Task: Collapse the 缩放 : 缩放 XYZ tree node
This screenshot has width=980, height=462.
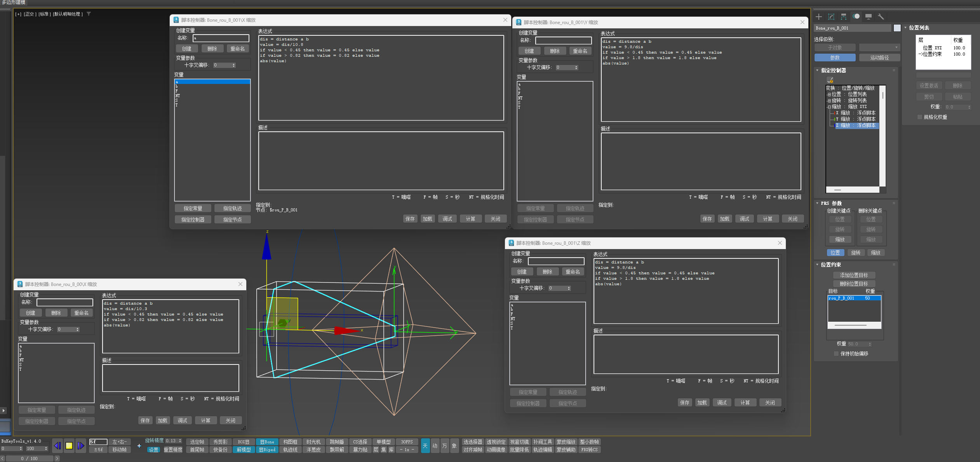Action: [x=829, y=107]
